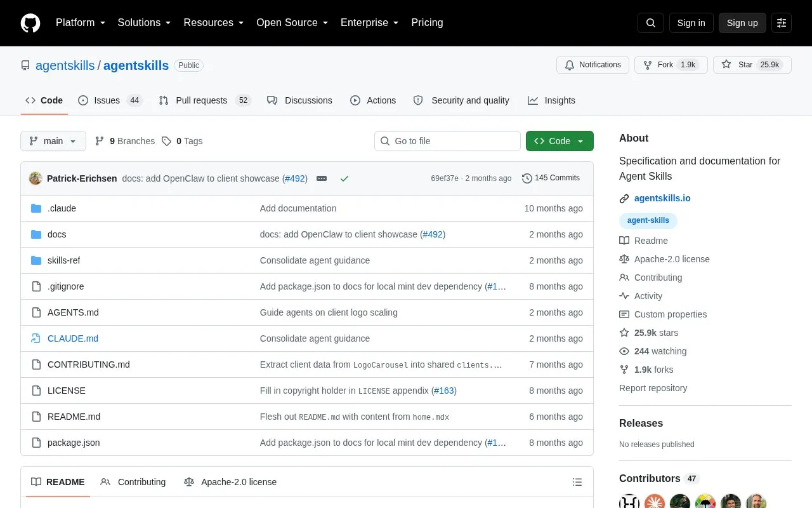Open the Discussions tab

[x=299, y=100]
